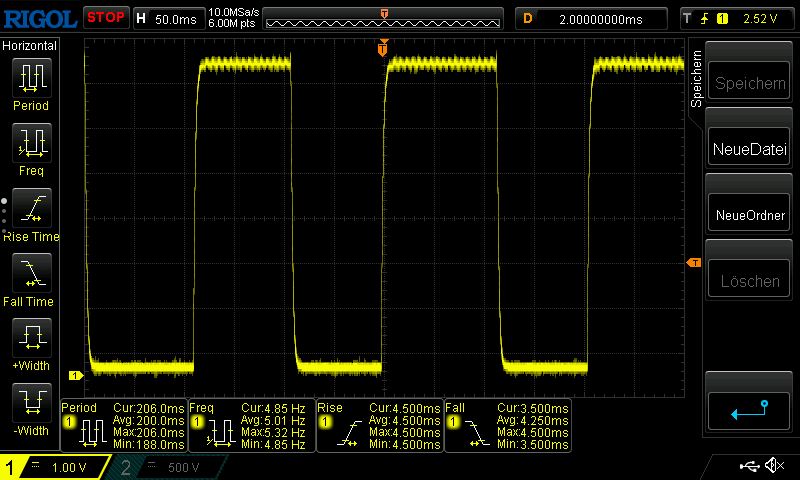Open the Horizontal measurement menu header
This screenshot has height=480, width=800.
click(30, 46)
